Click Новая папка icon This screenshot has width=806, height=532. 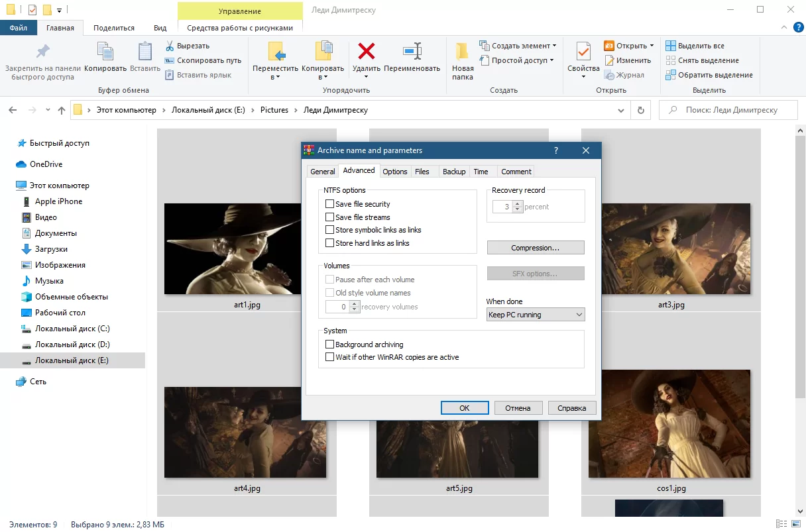(x=463, y=52)
